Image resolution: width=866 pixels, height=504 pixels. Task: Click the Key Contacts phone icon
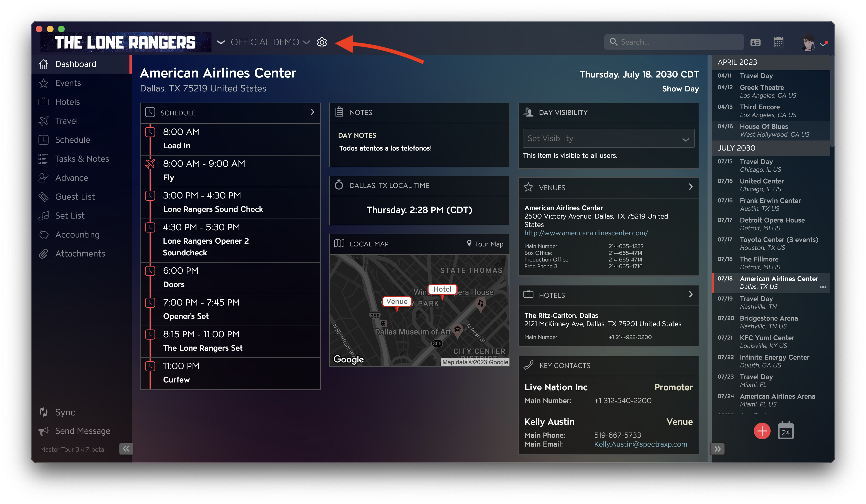(x=528, y=365)
